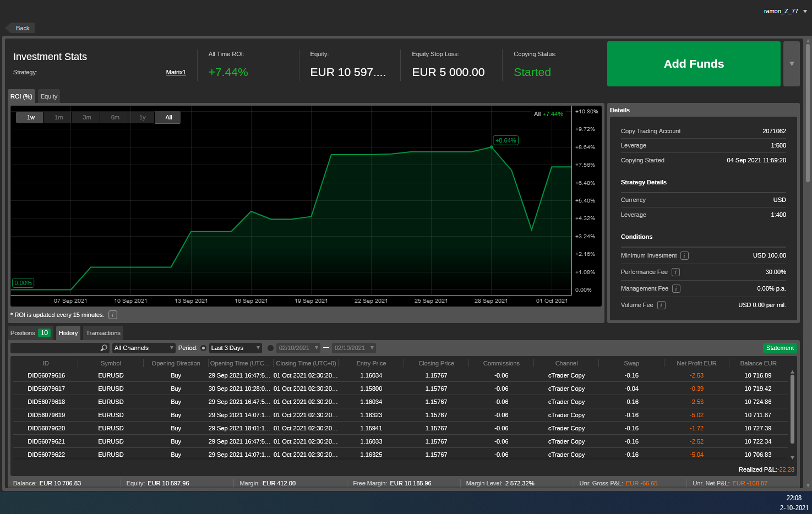This screenshot has width=812, height=514.
Task: Select history row DID56079616
Action: [x=400, y=375]
